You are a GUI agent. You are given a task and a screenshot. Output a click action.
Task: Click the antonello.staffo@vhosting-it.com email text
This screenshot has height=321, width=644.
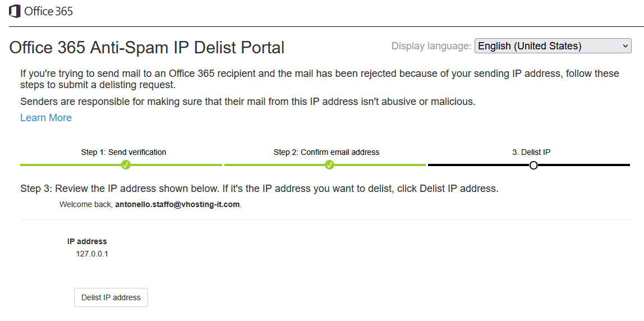pos(178,205)
